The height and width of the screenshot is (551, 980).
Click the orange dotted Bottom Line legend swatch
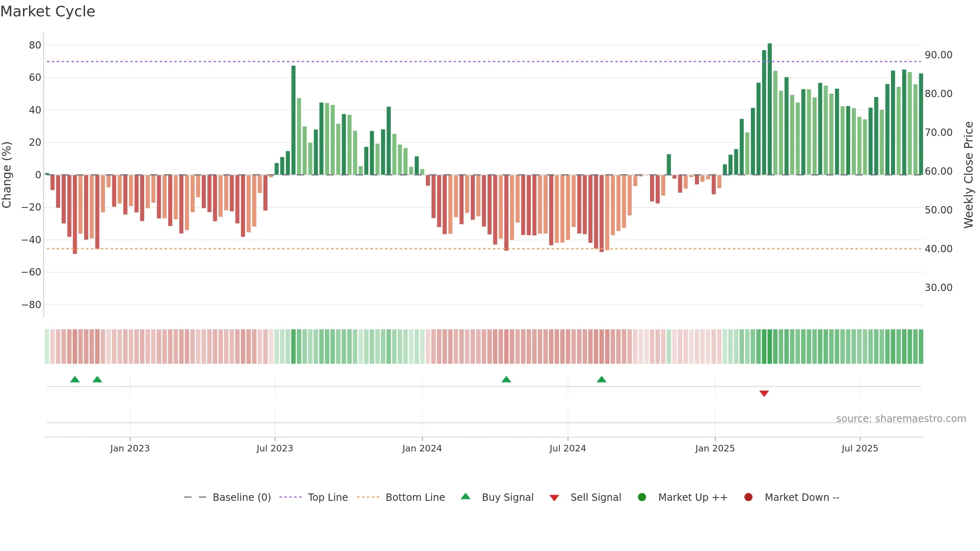[x=368, y=497]
